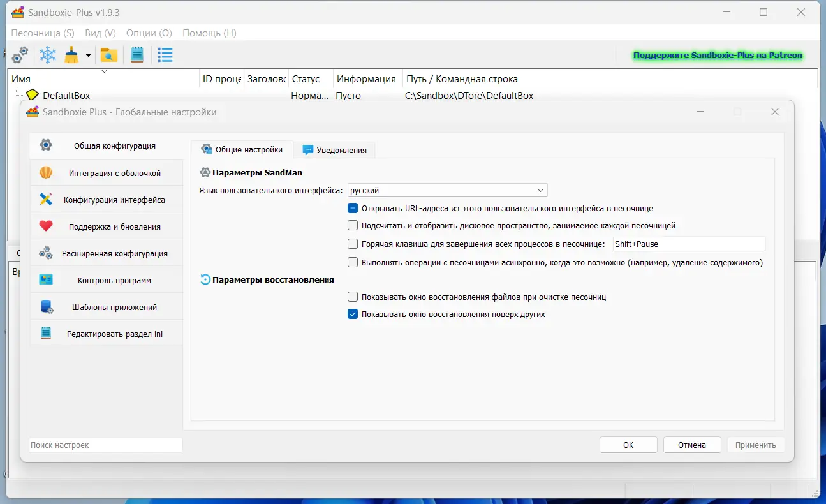
Task: Click the red heart icon beside Поддержка
Action: pos(46,226)
